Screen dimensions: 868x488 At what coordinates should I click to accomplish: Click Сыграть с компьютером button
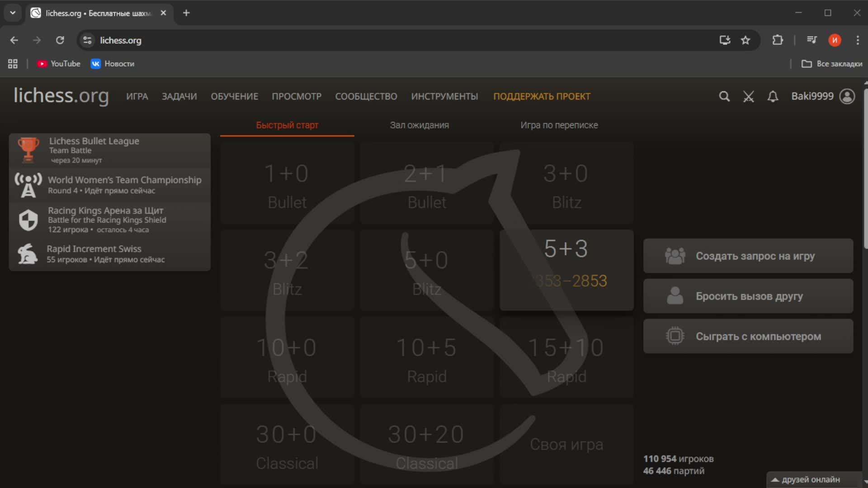point(748,336)
